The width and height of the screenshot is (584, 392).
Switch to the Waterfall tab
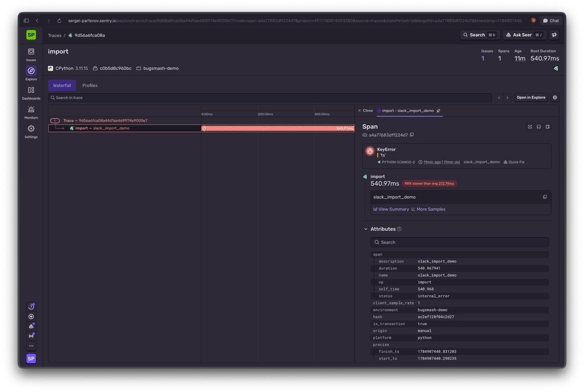[x=62, y=85]
